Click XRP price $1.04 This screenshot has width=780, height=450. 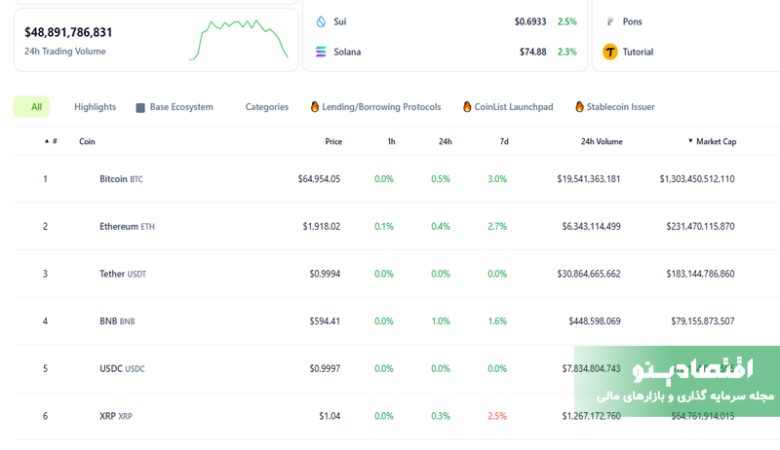[329, 416]
